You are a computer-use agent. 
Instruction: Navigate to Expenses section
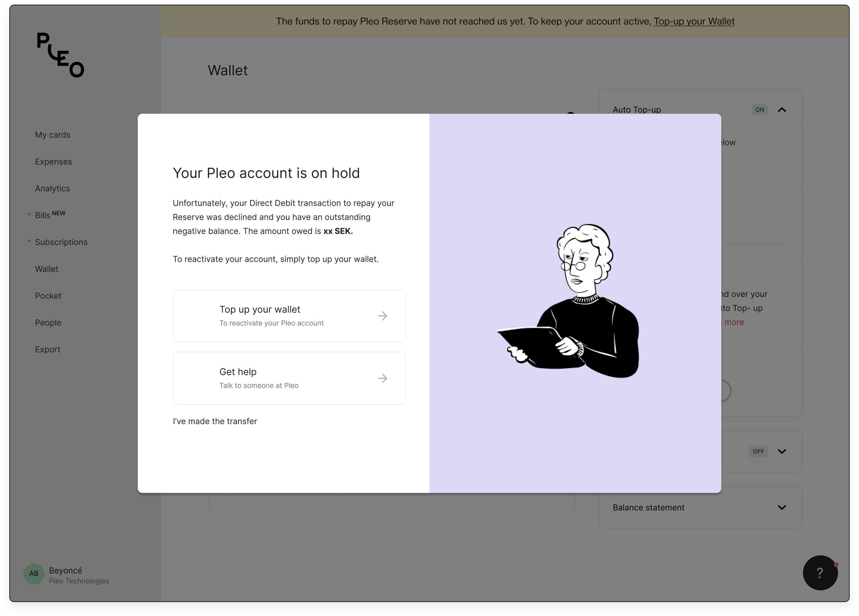[53, 161]
